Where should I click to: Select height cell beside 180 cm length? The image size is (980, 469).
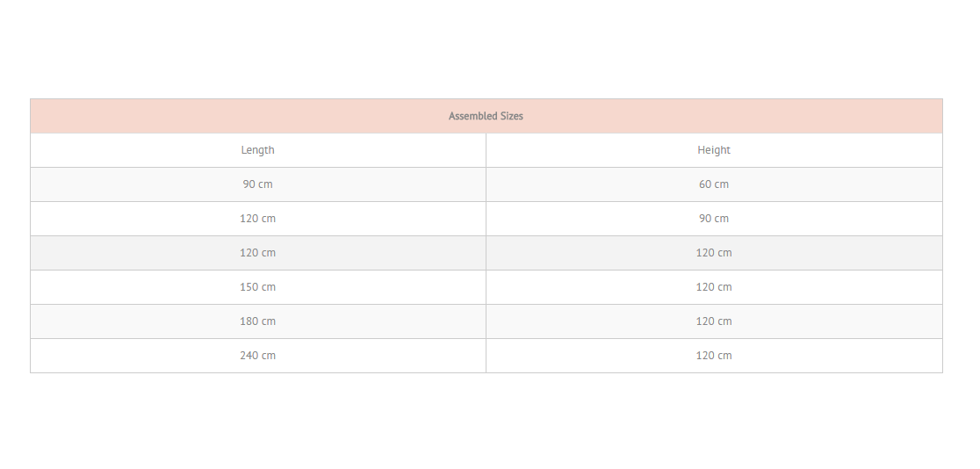714,321
